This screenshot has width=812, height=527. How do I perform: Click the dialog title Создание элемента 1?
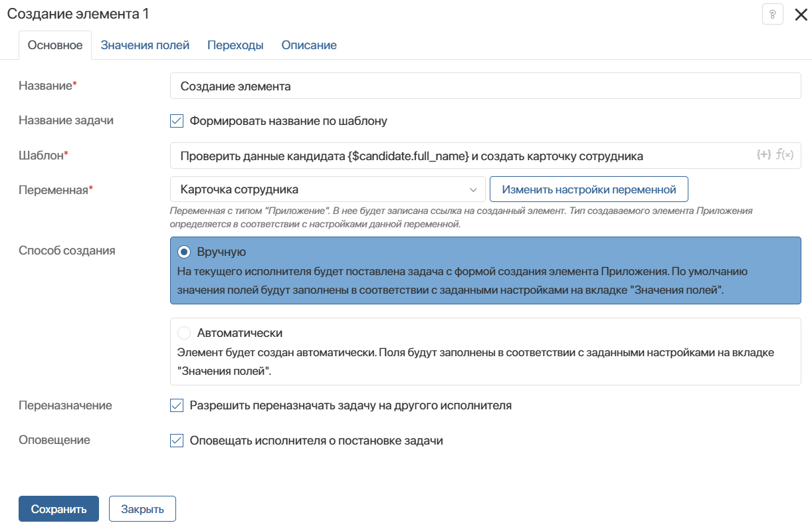click(78, 13)
